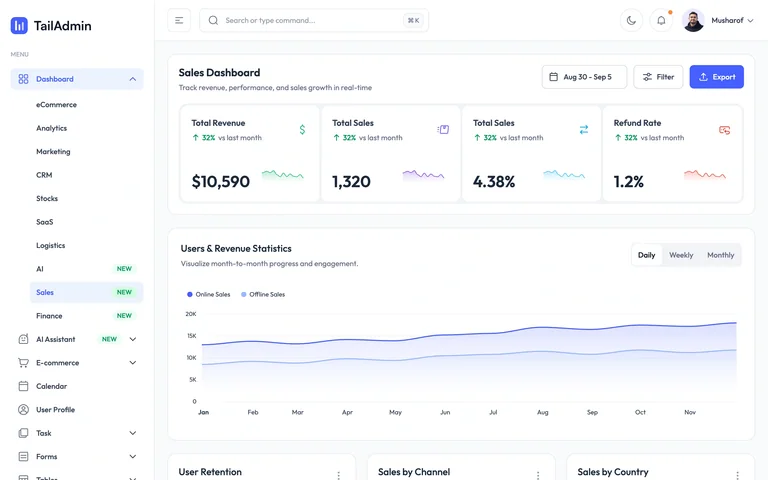Viewport: 768px width, 480px height.
Task: Click the dollar icon on Total Revenue card
Action: [302, 130]
